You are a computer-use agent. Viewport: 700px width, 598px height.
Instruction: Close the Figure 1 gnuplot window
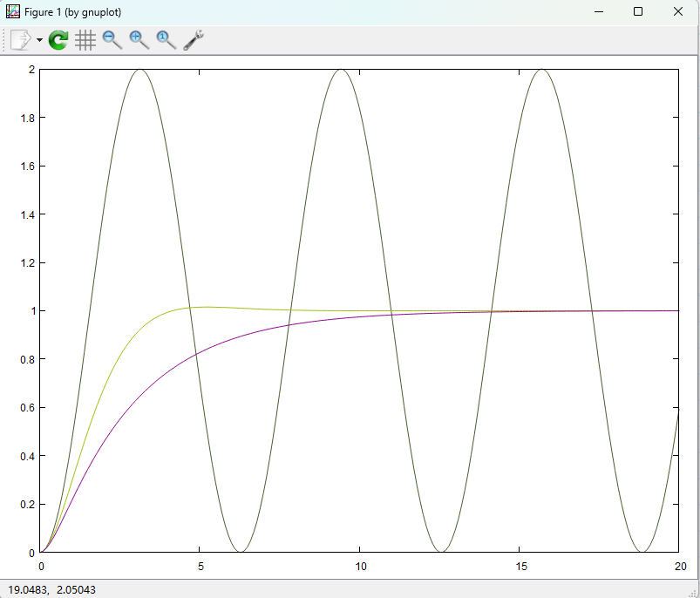pos(678,11)
